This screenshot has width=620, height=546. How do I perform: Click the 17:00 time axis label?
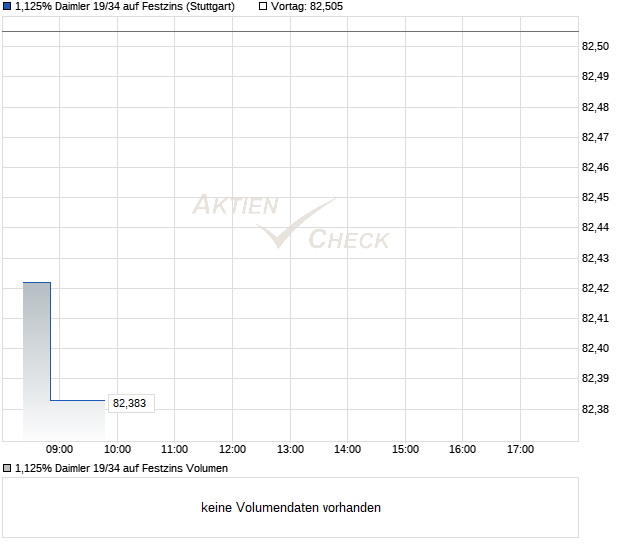(x=520, y=450)
